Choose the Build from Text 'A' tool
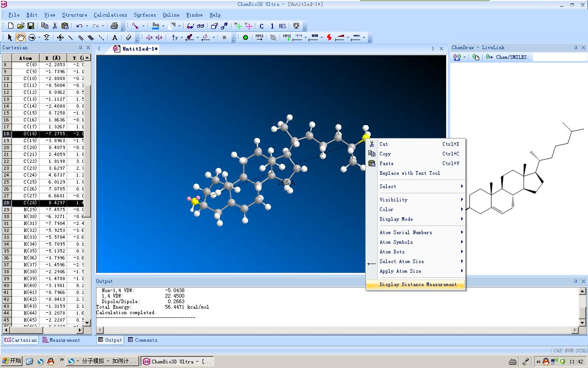This screenshot has height=368, width=588. tap(115, 38)
